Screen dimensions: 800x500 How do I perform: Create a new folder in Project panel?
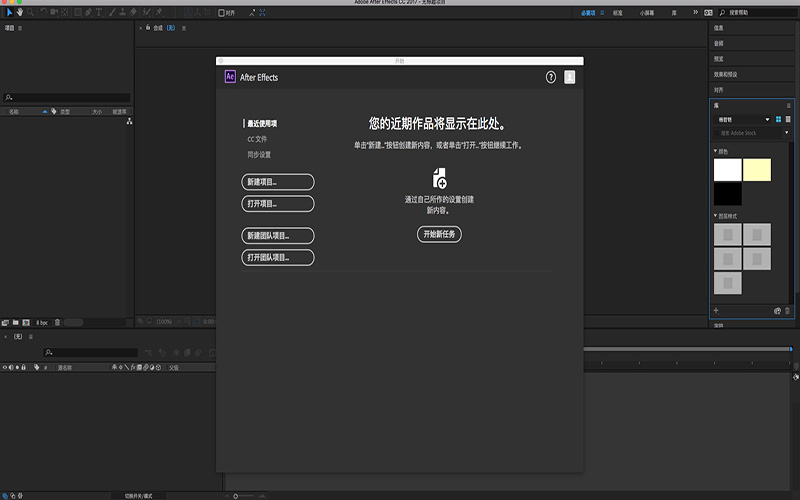[x=16, y=322]
